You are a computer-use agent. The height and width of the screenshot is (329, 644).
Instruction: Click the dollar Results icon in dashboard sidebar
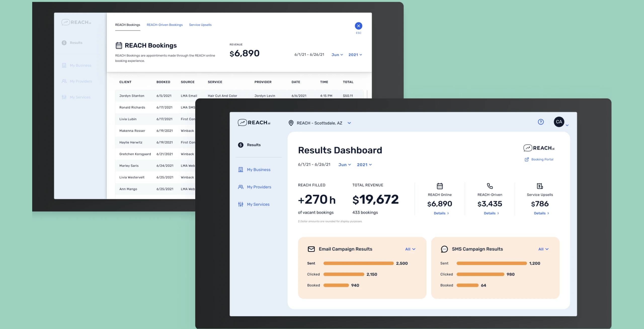pyautogui.click(x=241, y=145)
